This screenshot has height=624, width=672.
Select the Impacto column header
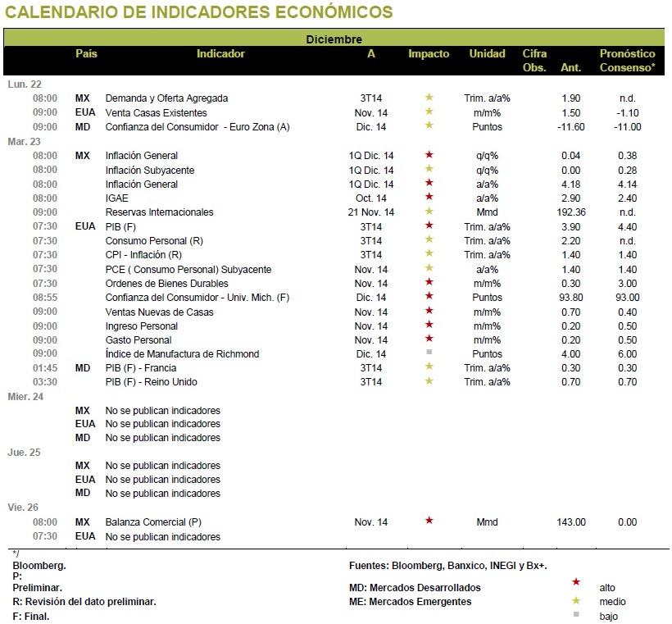click(x=429, y=53)
